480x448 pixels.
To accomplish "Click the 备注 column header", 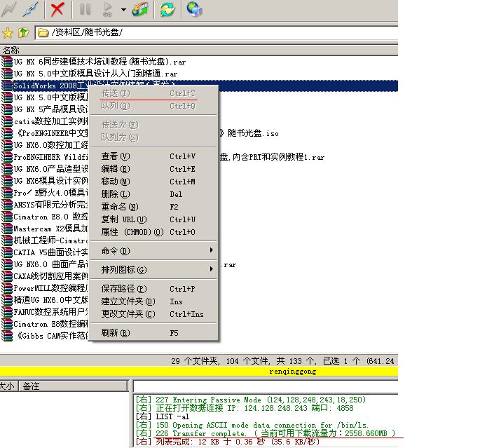I will pyautogui.click(x=74, y=386).
